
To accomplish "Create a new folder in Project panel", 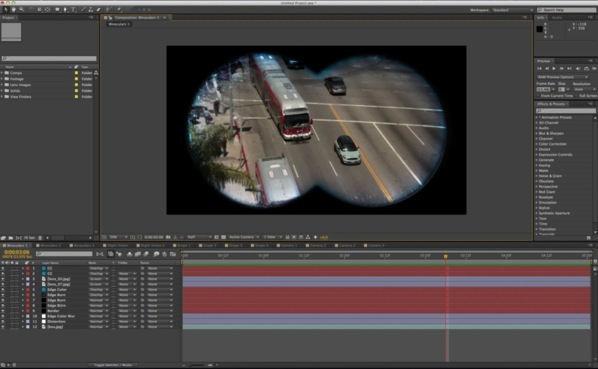I will coord(11,238).
